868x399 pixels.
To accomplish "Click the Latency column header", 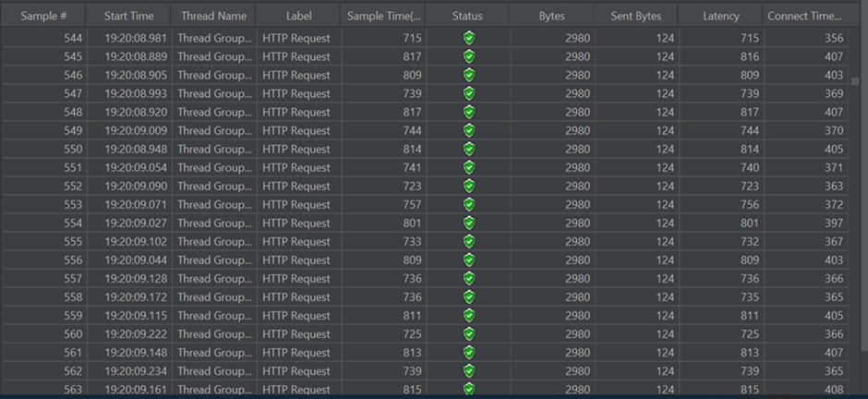I will [x=720, y=16].
